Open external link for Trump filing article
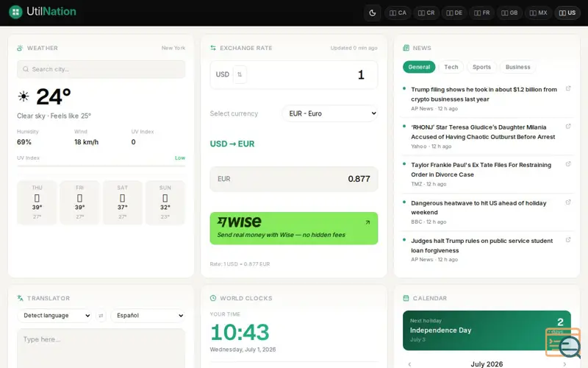Screen dimensions: 588x368 pos(568,88)
